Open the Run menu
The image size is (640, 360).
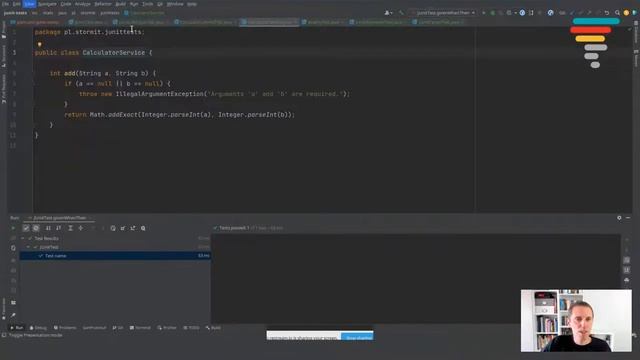(x=134, y=4)
